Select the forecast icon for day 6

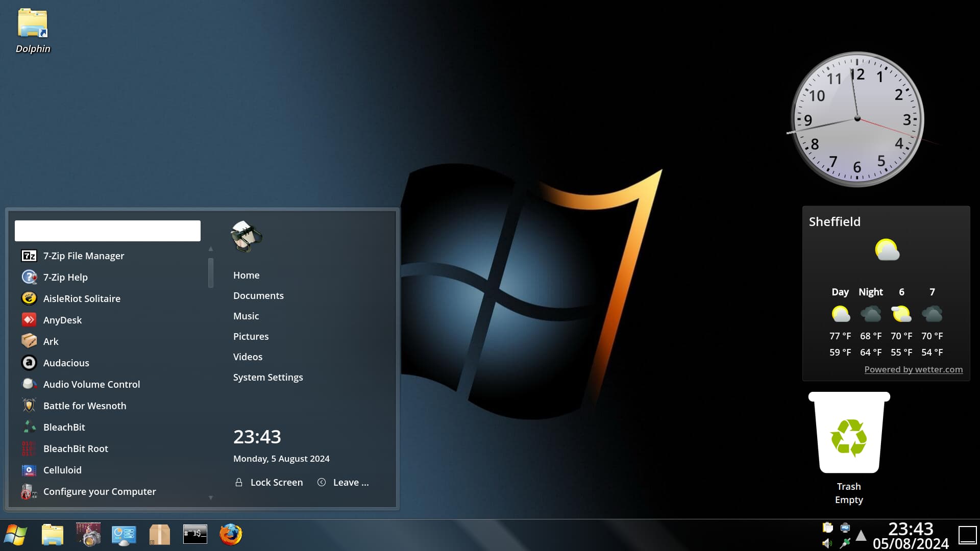click(x=901, y=314)
